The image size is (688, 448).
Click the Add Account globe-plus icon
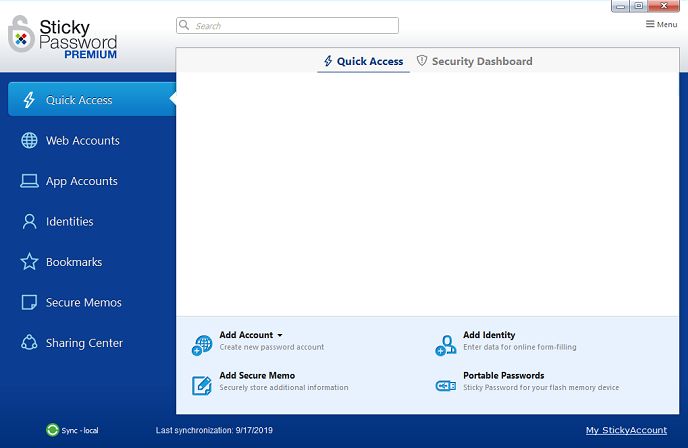click(202, 345)
